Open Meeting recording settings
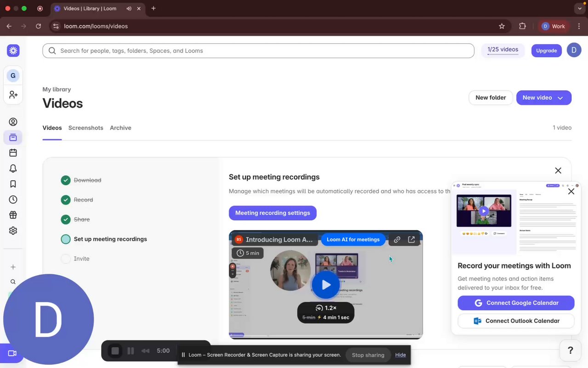The image size is (588, 368). [x=272, y=213]
